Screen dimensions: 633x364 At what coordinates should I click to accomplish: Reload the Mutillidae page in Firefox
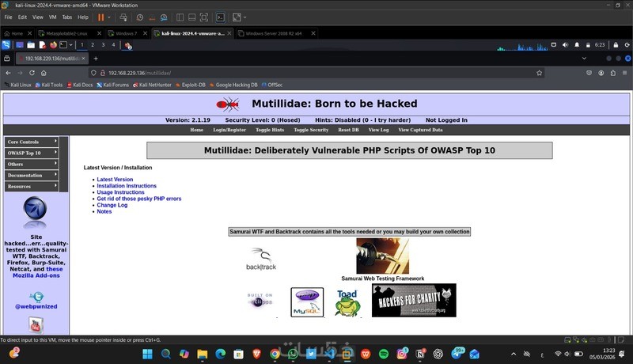(32, 73)
